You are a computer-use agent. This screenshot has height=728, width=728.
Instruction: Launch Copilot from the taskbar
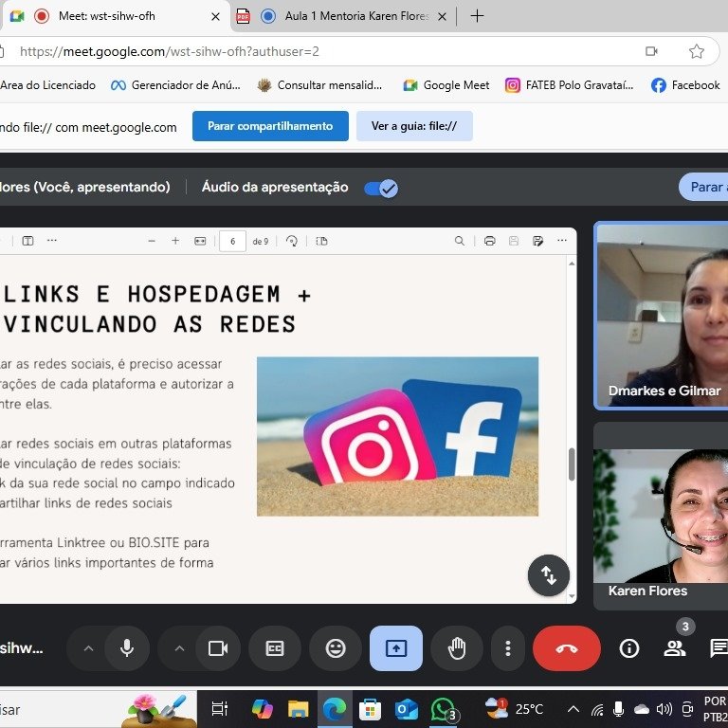[263, 709]
